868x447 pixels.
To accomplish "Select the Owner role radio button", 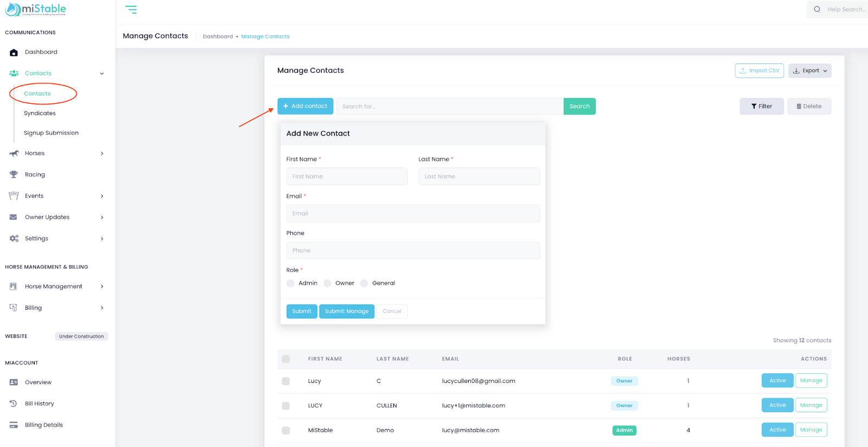I will [328, 283].
